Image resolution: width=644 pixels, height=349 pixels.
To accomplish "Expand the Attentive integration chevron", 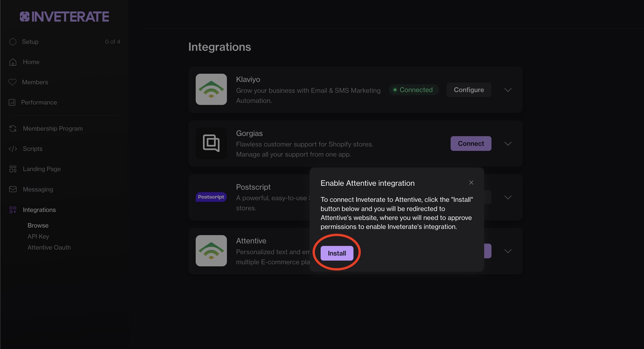I will tap(508, 251).
